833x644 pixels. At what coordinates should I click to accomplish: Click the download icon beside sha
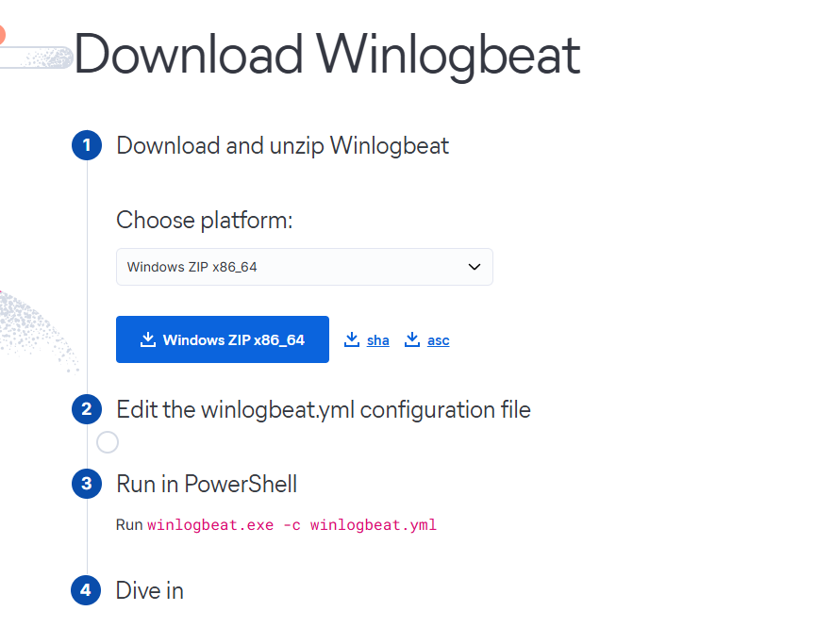coord(352,339)
